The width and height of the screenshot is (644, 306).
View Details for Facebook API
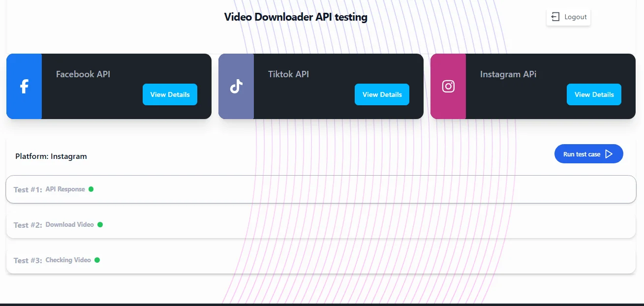(170, 94)
